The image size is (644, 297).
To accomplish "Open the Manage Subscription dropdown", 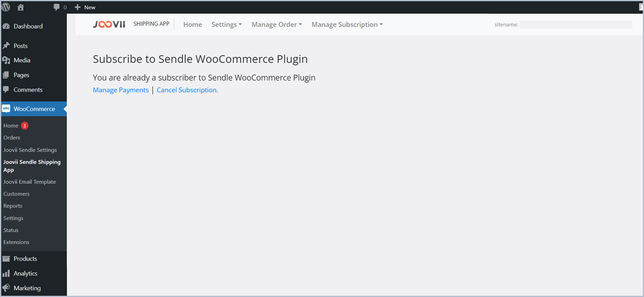I will pyautogui.click(x=347, y=25).
